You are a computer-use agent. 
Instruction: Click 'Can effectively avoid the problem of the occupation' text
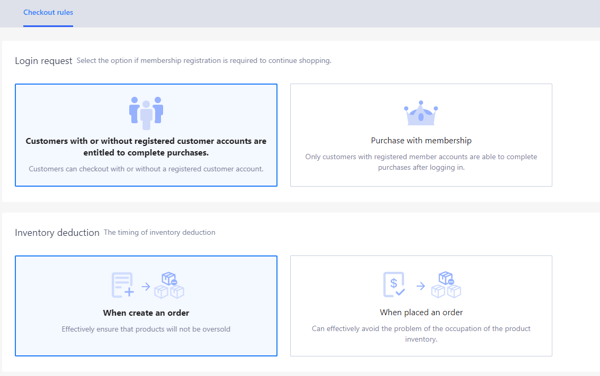click(421, 334)
